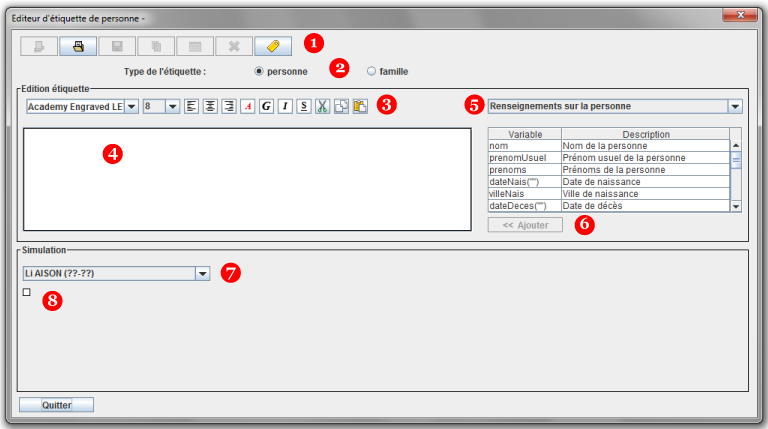The height and width of the screenshot is (429, 768).
Task: Click 'Ville de naissance' description cell
Action: click(646, 194)
